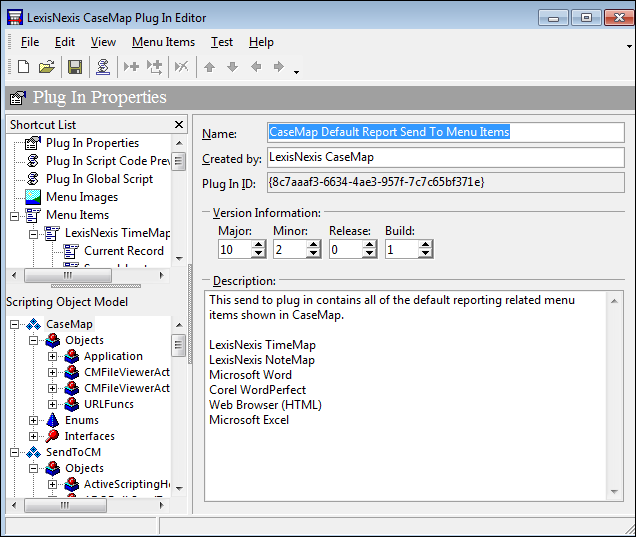Viewport: 636px width, 537px height.
Task: Click the script toolbar icon beside Save
Action: [103, 67]
